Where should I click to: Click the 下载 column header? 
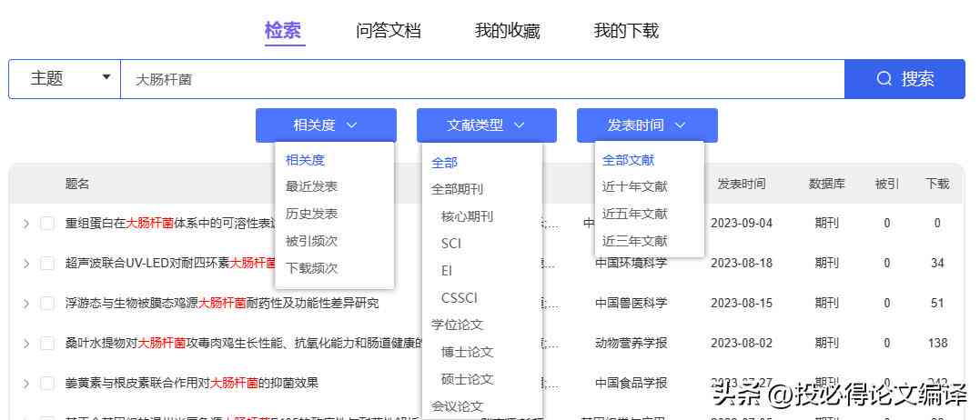click(x=937, y=184)
